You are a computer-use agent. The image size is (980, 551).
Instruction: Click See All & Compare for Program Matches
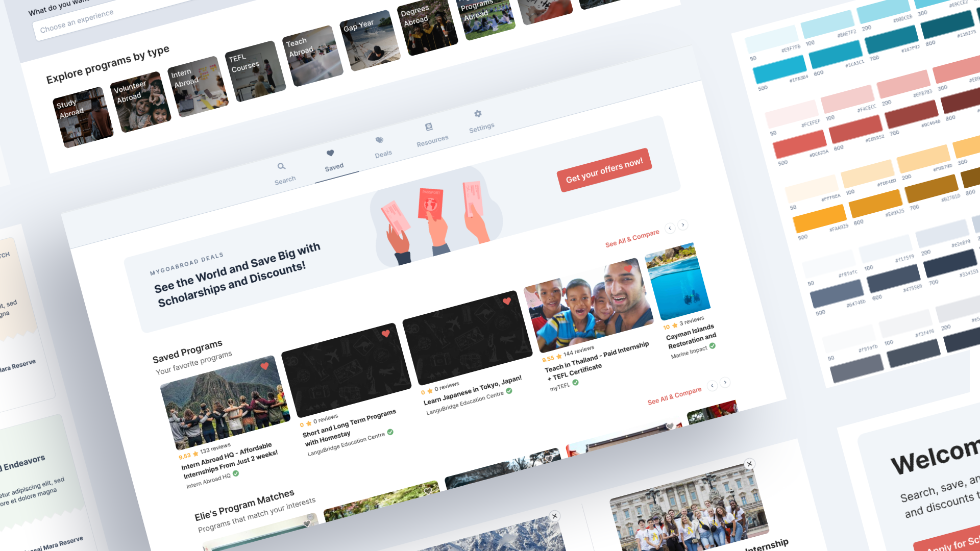[x=675, y=395]
